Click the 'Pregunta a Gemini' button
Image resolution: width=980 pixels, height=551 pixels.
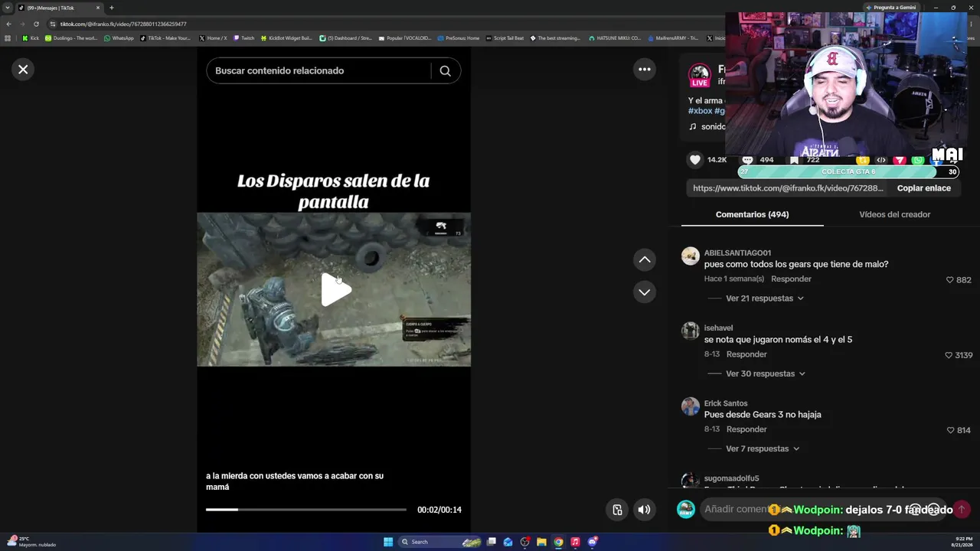point(890,8)
